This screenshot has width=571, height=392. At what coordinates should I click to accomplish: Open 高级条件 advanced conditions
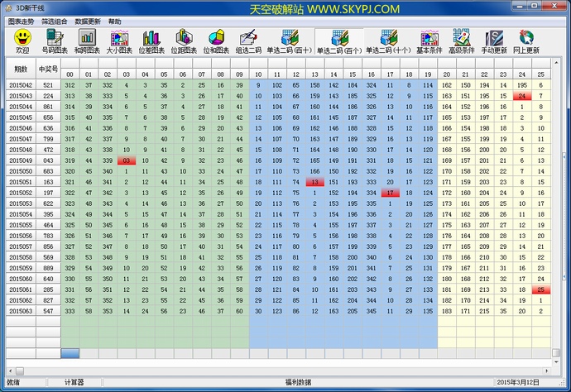pyautogui.click(x=462, y=41)
